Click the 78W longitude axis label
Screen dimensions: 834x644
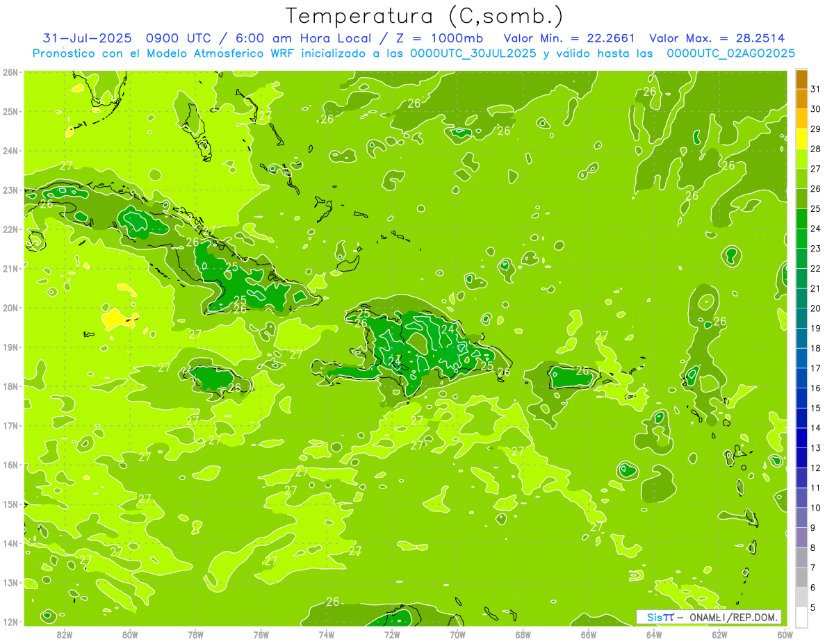195,634
